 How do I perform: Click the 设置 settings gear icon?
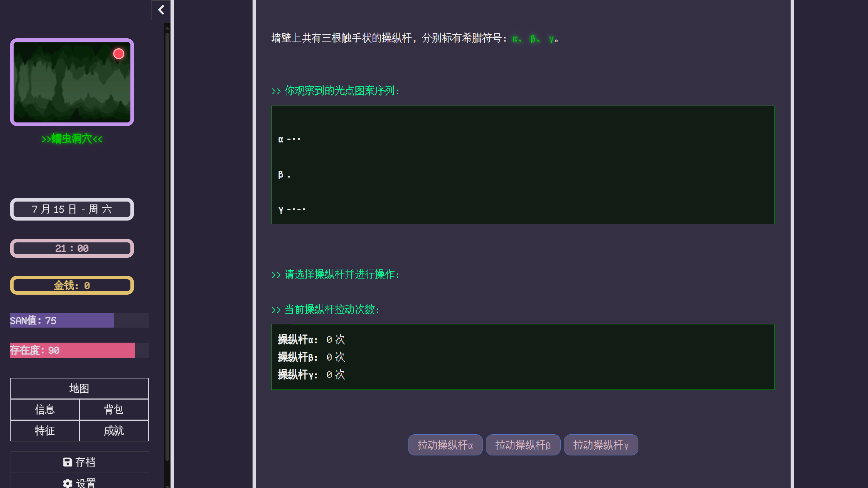pos(67,483)
